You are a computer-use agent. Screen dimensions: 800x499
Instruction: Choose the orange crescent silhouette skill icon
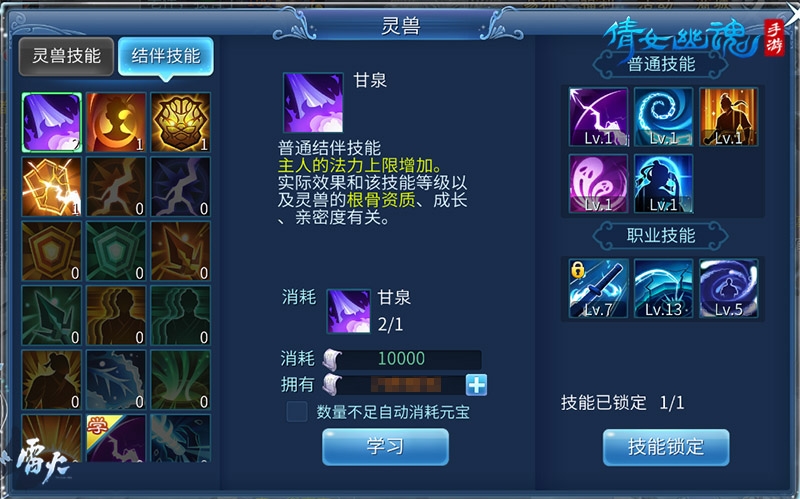tap(116, 122)
